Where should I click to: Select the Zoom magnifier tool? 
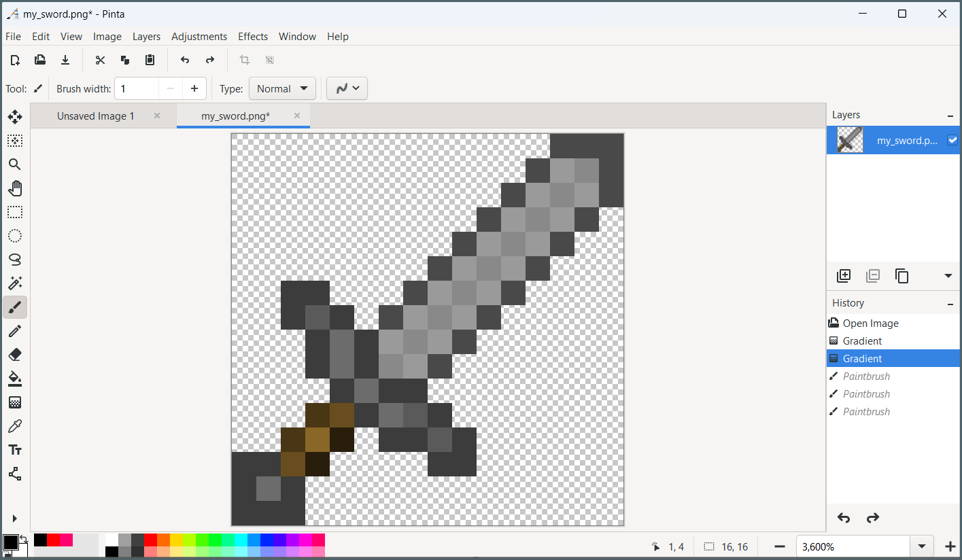(15, 164)
